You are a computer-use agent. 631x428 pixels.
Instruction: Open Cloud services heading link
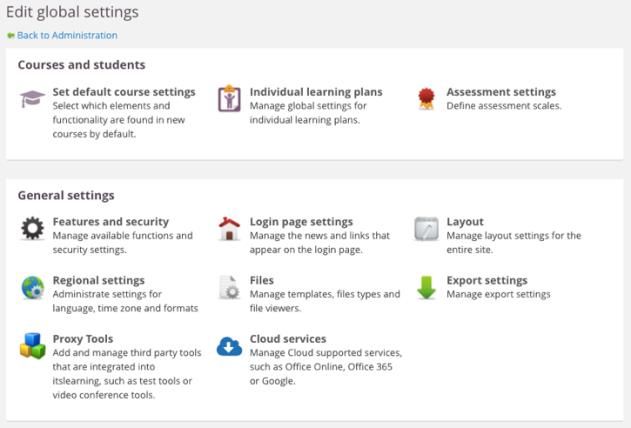click(x=288, y=339)
